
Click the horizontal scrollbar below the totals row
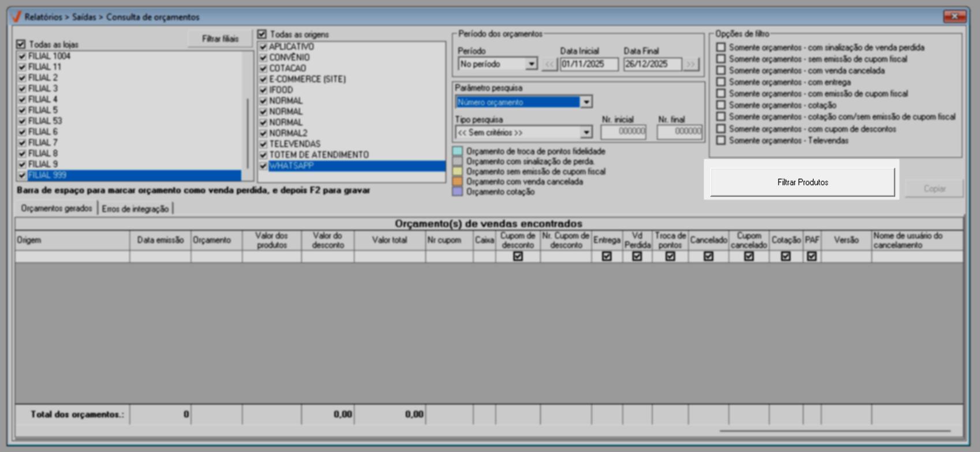pos(835,431)
